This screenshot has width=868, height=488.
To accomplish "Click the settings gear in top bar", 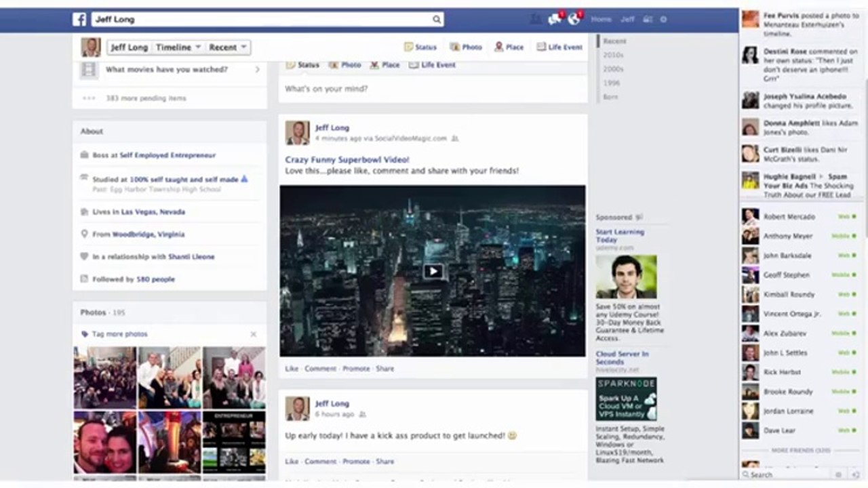I will [x=663, y=20].
